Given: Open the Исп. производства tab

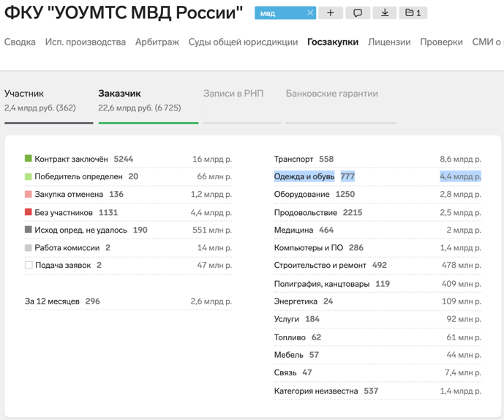Looking at the screenshot, I should (x=85, y=42).
